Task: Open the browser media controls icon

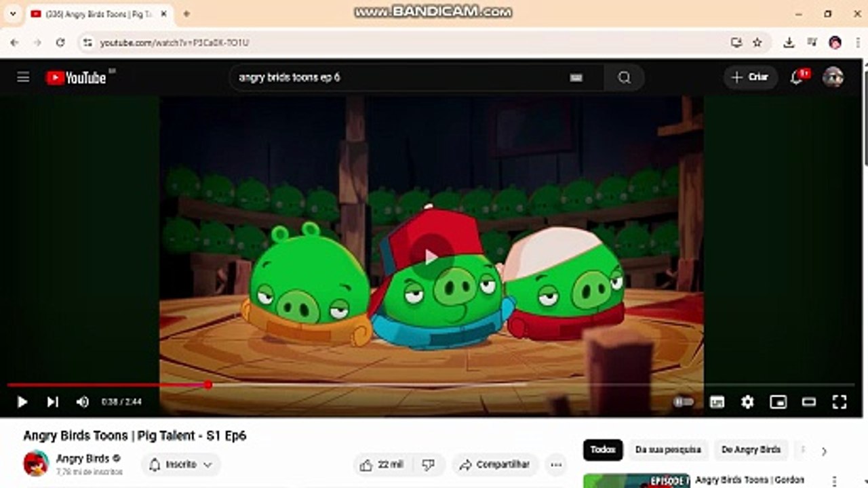Action: point(812,43)
